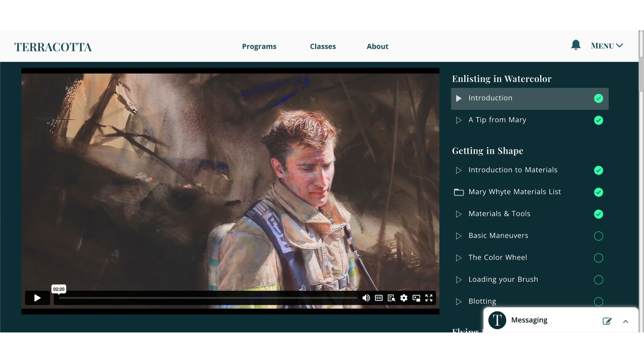Enable picture-in-picture mode
Image resolution: width=644 pixels, height=362 pixels.
(416, 298)
